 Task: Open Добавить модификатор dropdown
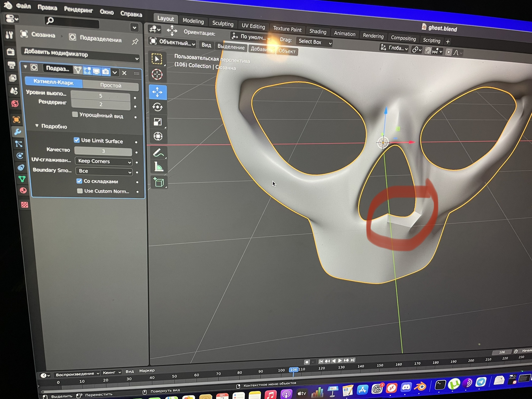click(80, 54)
